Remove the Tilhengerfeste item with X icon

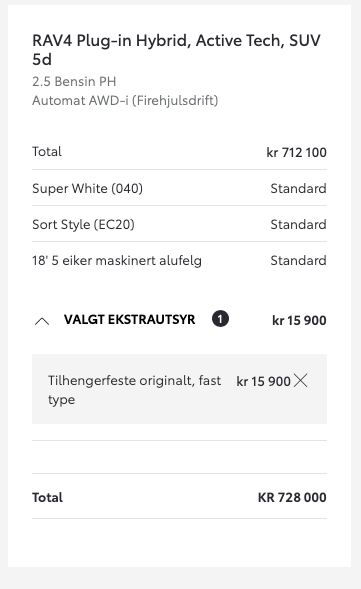point(301,381)
